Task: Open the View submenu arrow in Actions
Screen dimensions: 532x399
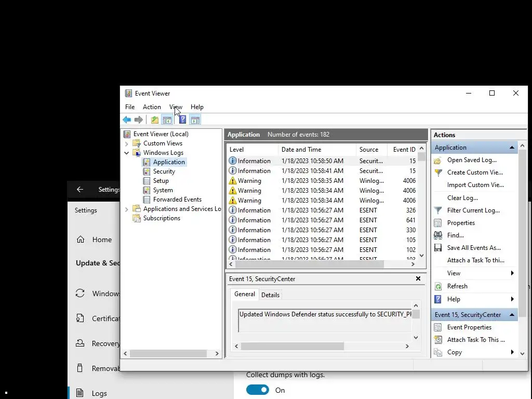Action: tap(512, 273)
